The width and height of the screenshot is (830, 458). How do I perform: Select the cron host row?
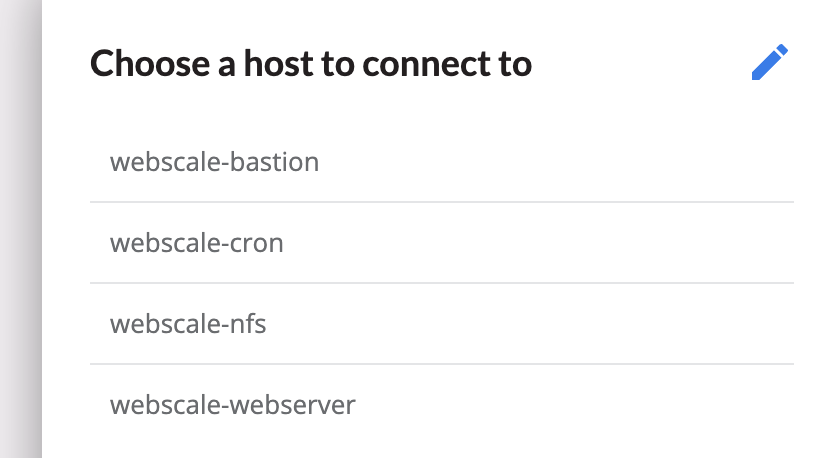[197, 242]
